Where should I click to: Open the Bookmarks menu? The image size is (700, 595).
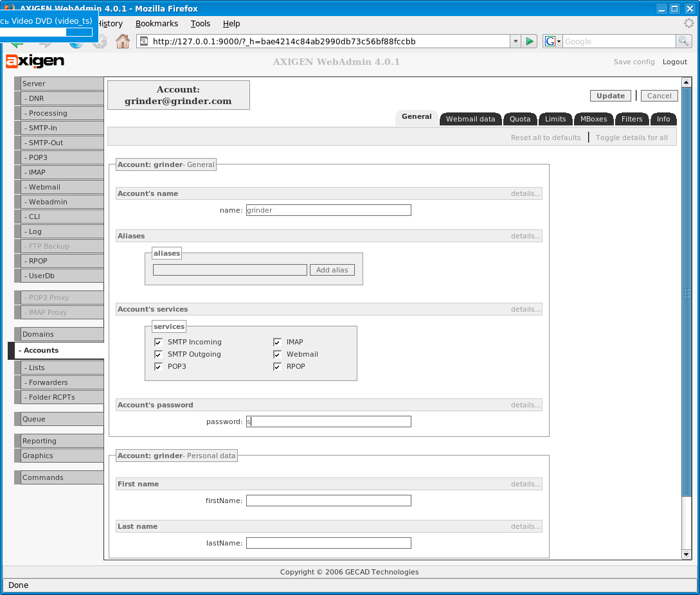coord(157,24)
